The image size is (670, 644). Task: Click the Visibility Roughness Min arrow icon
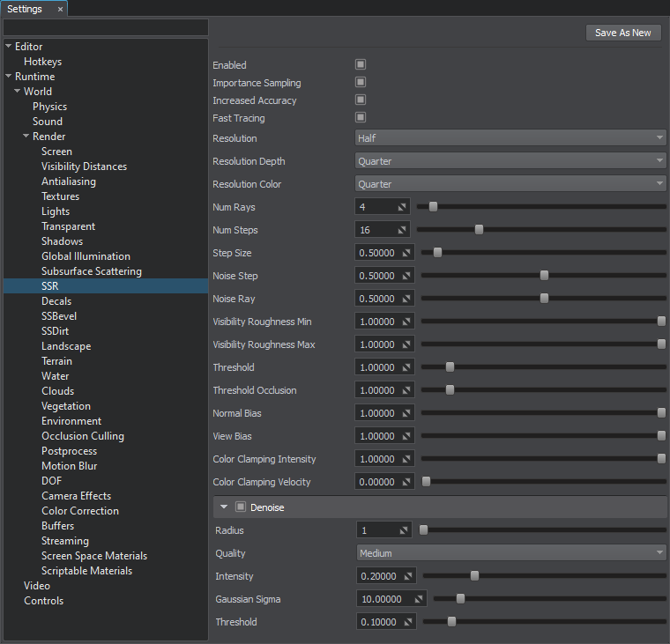pyautogui.click(x=406, y=322)
